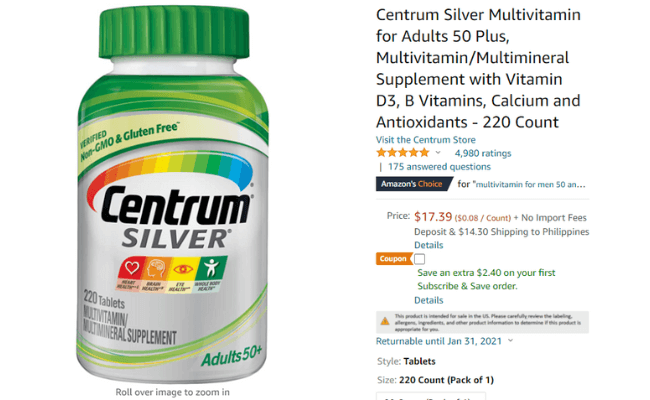Click the green whole body health icon
650x400 pixels.
(x=211, y=268)
